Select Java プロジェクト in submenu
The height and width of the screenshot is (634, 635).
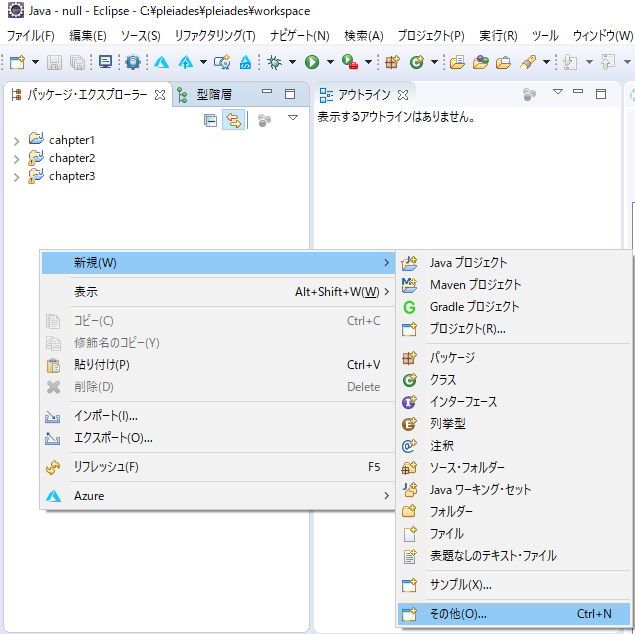click(x=514, y=263)
